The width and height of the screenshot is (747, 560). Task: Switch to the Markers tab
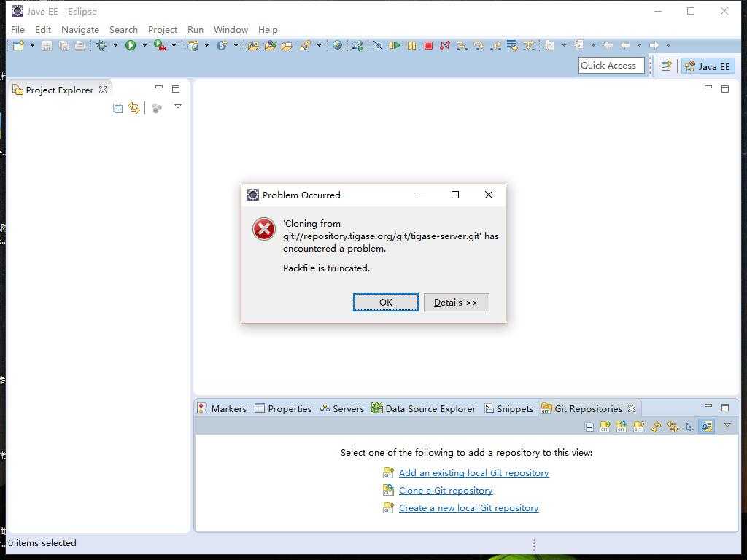tap(222, 408)
